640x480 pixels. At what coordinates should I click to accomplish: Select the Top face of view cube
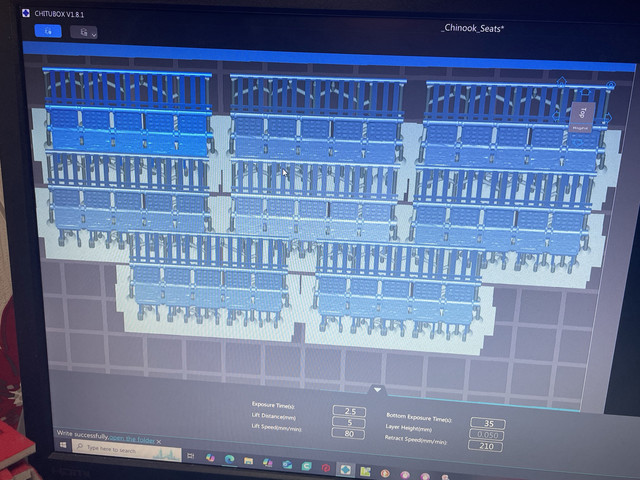tap(583, 113)
